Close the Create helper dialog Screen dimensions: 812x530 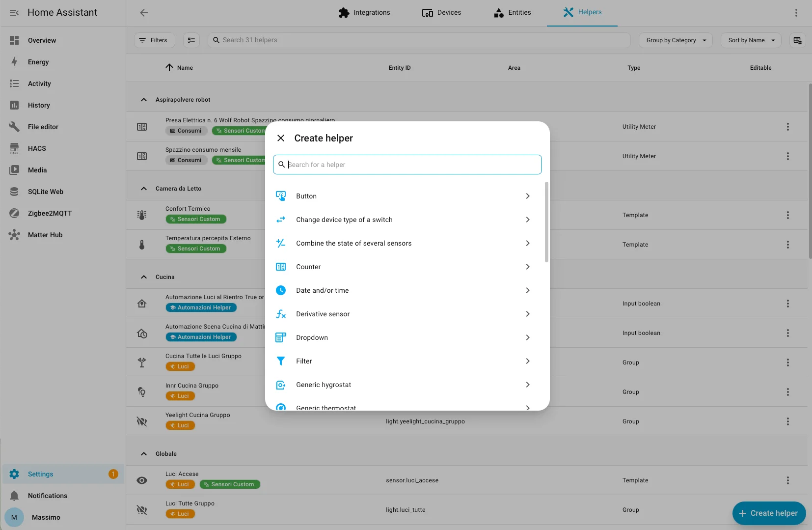pyautogui.click(x=281, y=138)
